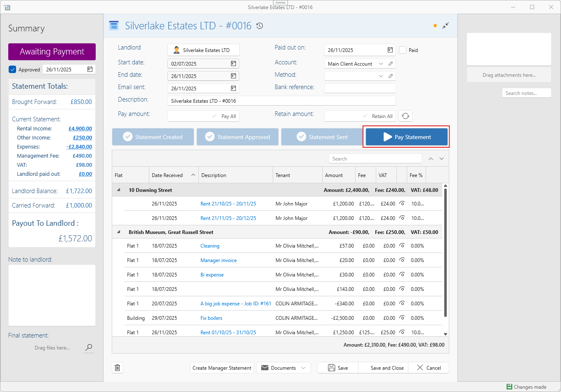This screenshot has height=392, width=561.
Task: Open the Expenses -£2,840.00 link
Action: coord(79,147)
